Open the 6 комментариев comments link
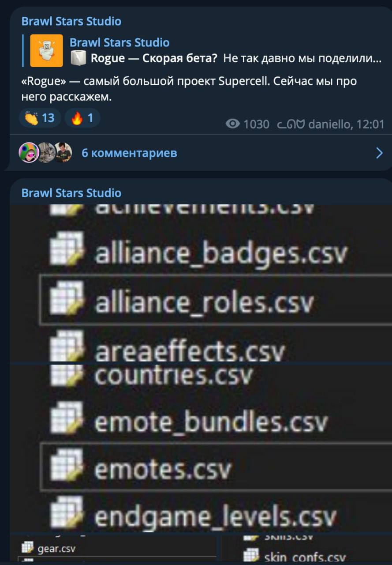Screen dimensions: 392x565 click(129, 153)
